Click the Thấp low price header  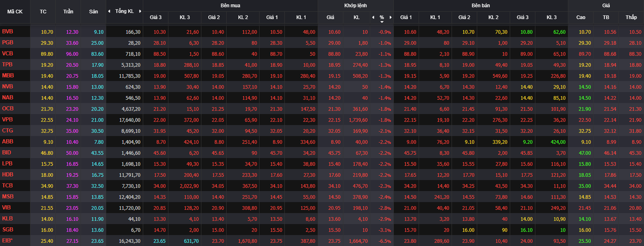631,18
